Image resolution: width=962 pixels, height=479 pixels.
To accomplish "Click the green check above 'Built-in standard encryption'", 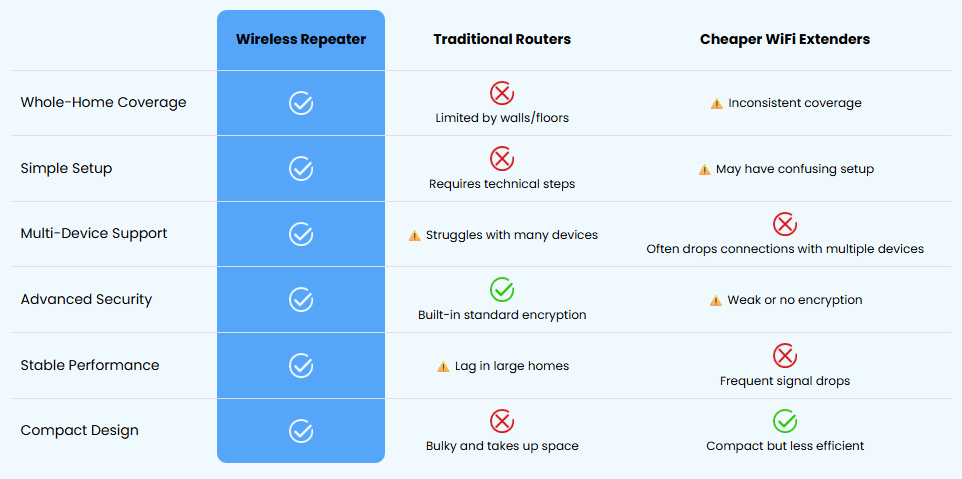I will (502, 289).
